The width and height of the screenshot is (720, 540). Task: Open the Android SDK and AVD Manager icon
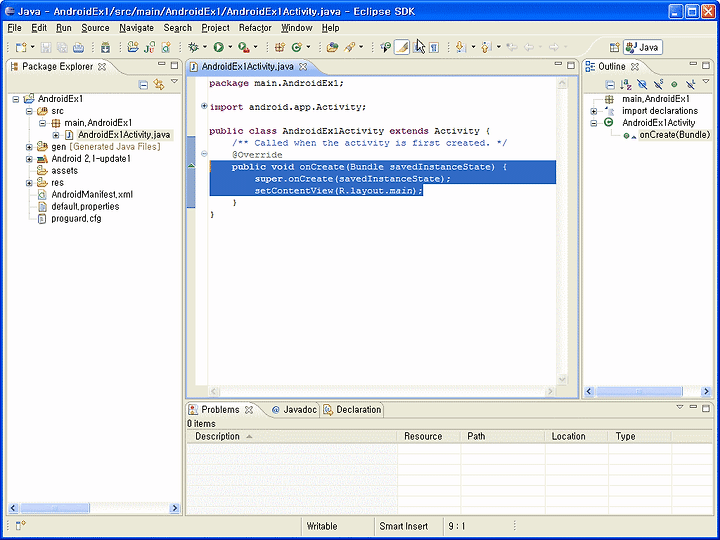pyautogui.click(x=106, y=47)
